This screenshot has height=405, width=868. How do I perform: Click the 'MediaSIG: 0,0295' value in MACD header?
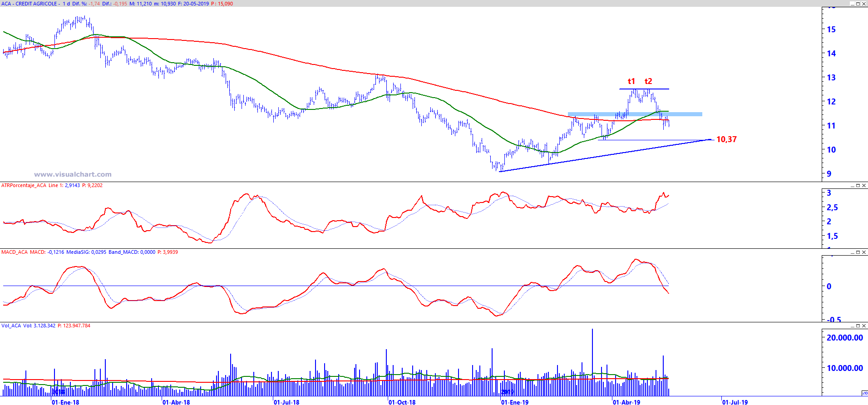click(x=86, y=252)
